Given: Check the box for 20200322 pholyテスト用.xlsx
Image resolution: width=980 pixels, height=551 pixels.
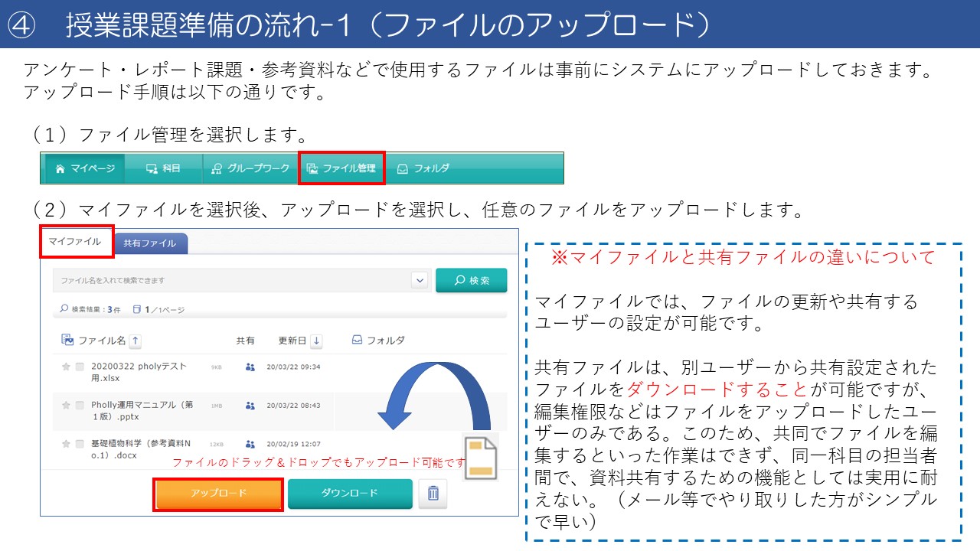Looking at the screenshot, I should (80, 367).
